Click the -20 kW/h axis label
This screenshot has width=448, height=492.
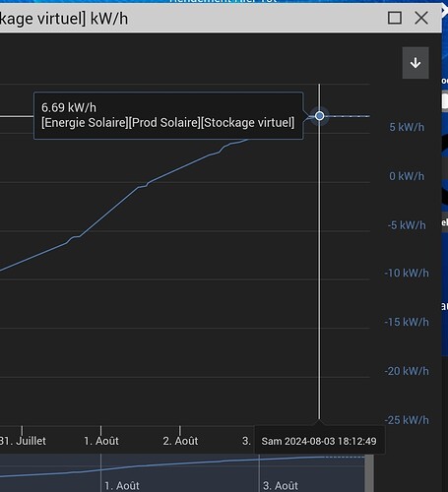point(407,371)
